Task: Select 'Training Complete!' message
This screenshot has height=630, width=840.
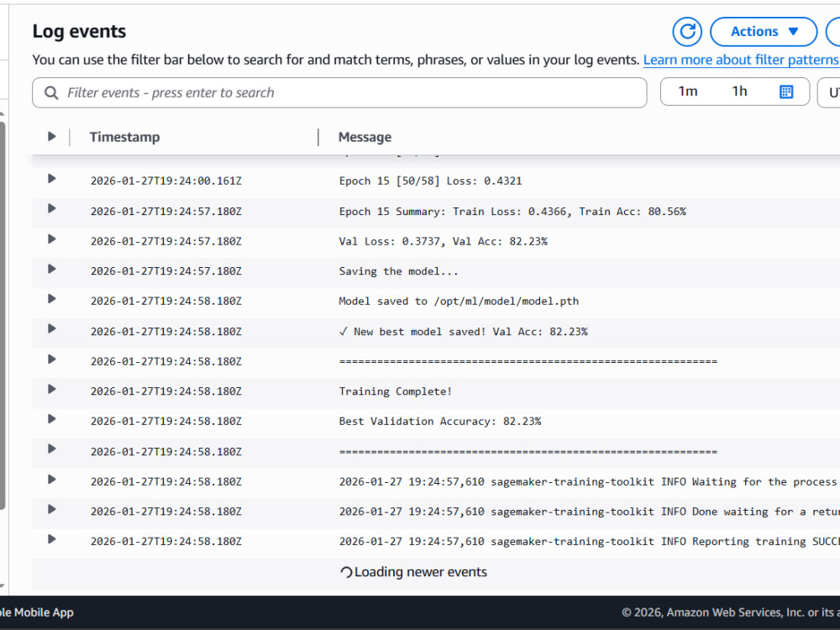Action: click(396, 391)
